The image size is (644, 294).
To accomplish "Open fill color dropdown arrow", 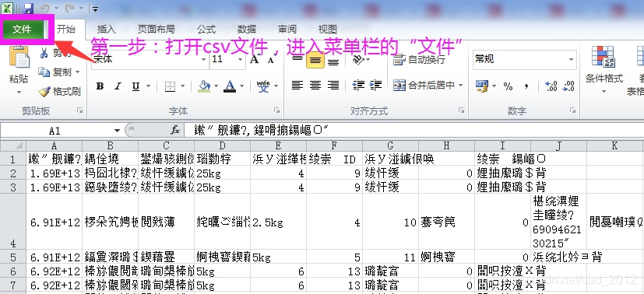I will coord(216,86).
